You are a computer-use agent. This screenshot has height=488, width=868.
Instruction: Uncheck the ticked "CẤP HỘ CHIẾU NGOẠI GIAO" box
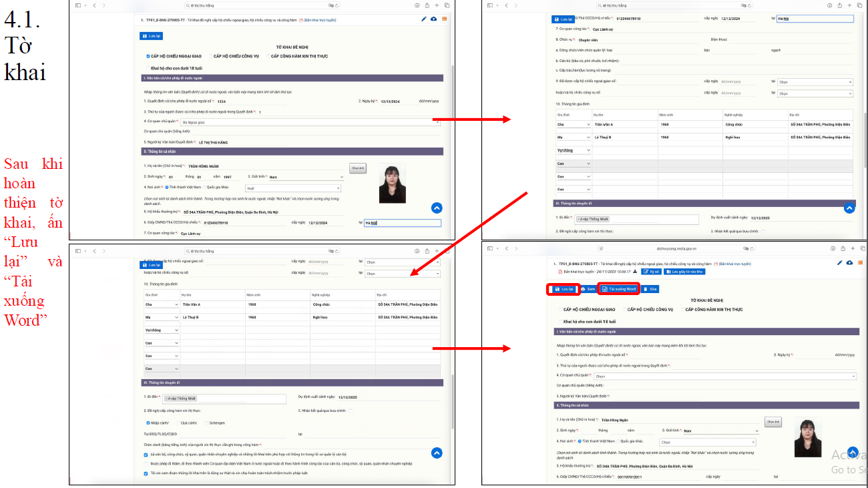coord(148,56)
